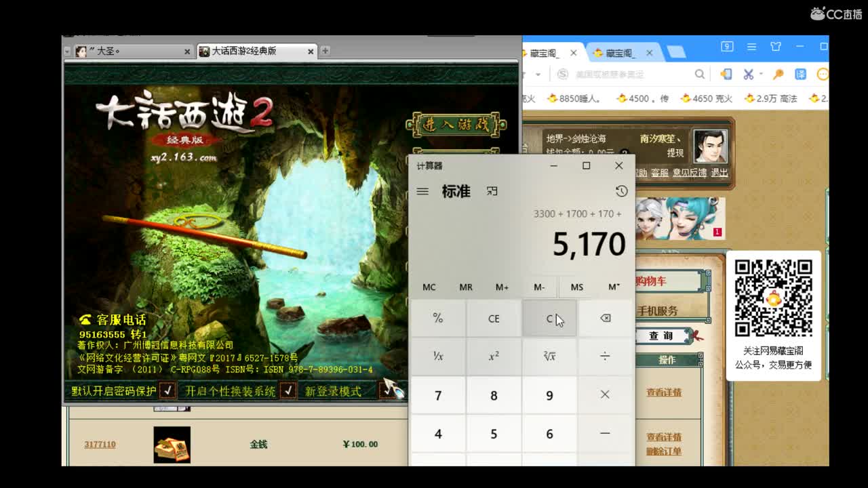
Task: Click calculator M+ button
Action: pyautogui.click(x=502, y=287)
